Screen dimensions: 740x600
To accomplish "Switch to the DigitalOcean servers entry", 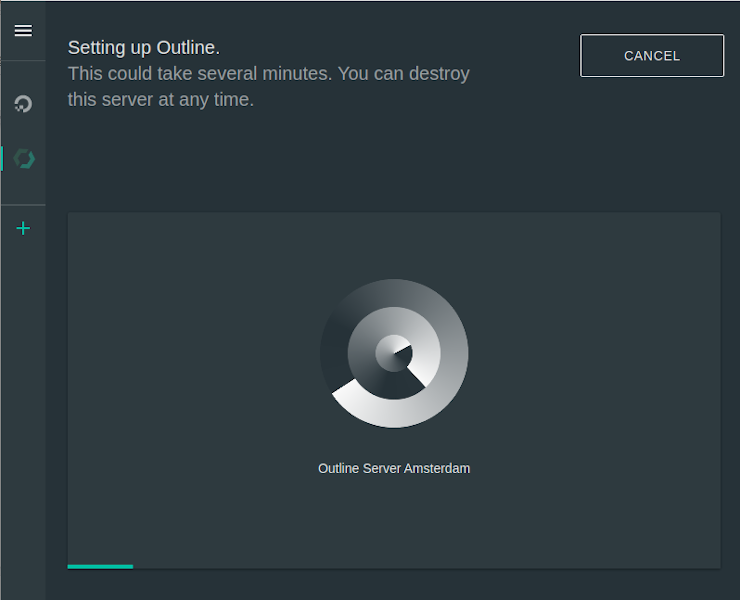I will [23, 104].
